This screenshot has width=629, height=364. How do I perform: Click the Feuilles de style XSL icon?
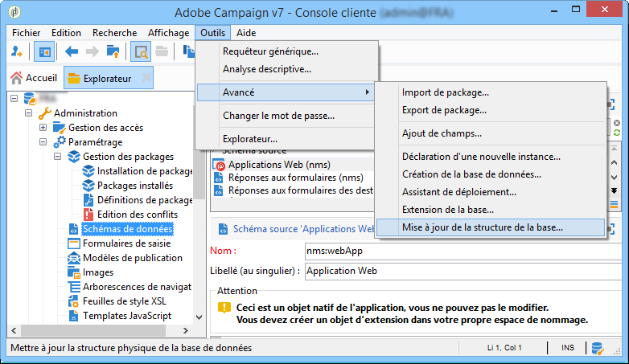[x=73, y=301]
